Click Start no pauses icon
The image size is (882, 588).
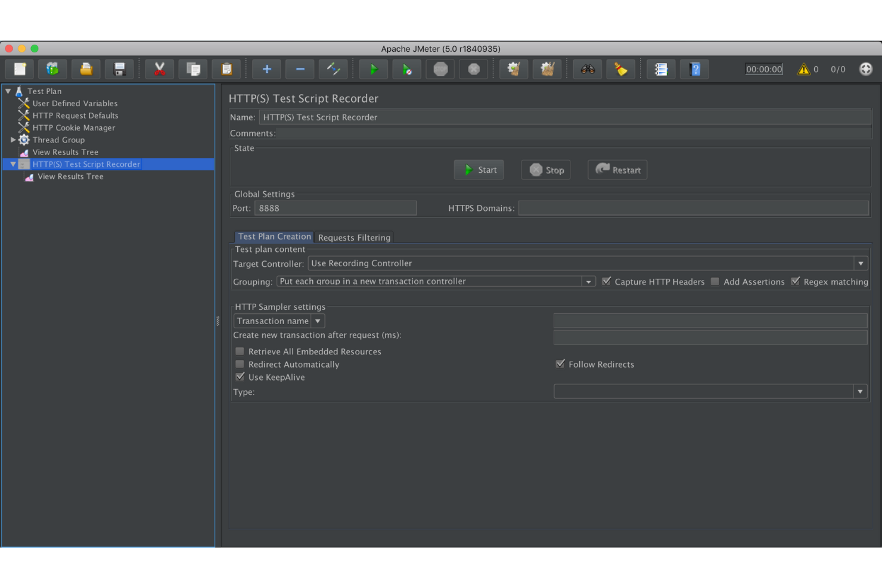pos(407,69)
